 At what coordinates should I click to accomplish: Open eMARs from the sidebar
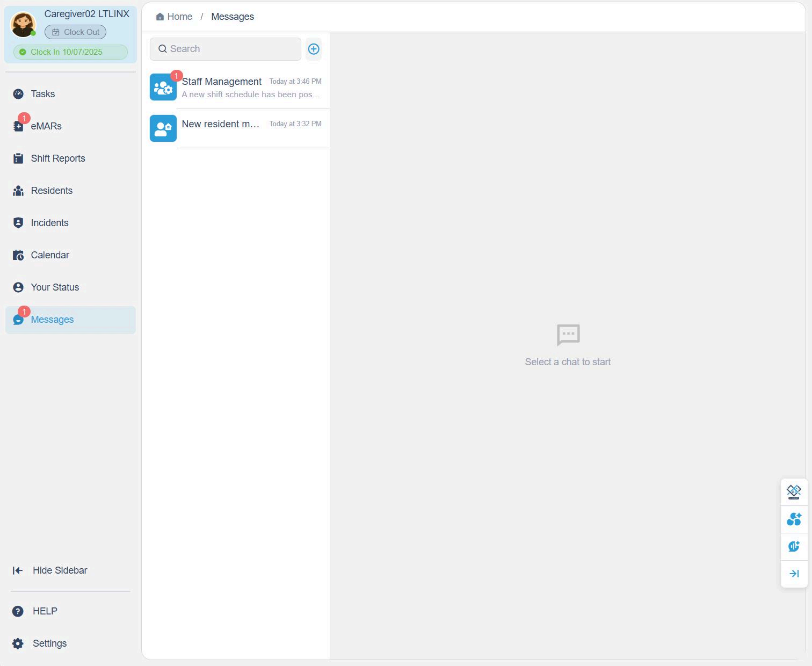46,126
